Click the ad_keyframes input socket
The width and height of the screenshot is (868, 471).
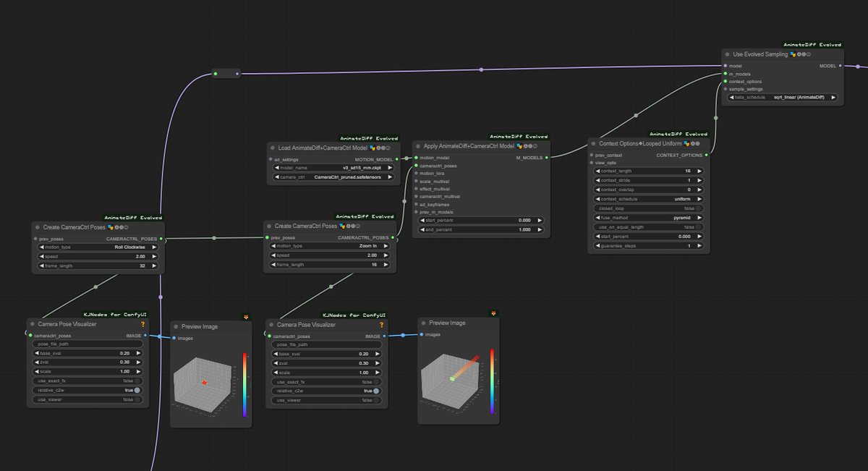coord(415,204)
